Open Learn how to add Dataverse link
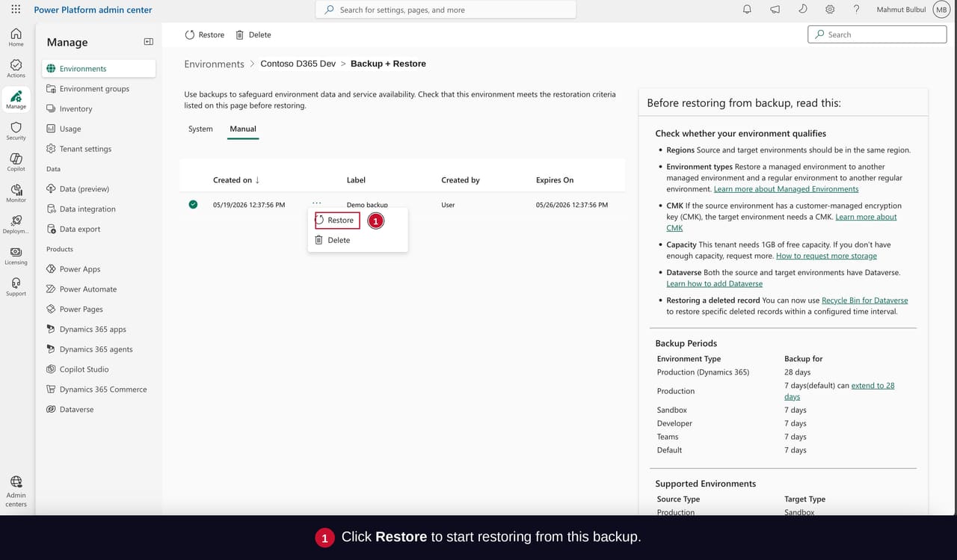The height and width of the screenshot is (560, 957). pos(714,283)
